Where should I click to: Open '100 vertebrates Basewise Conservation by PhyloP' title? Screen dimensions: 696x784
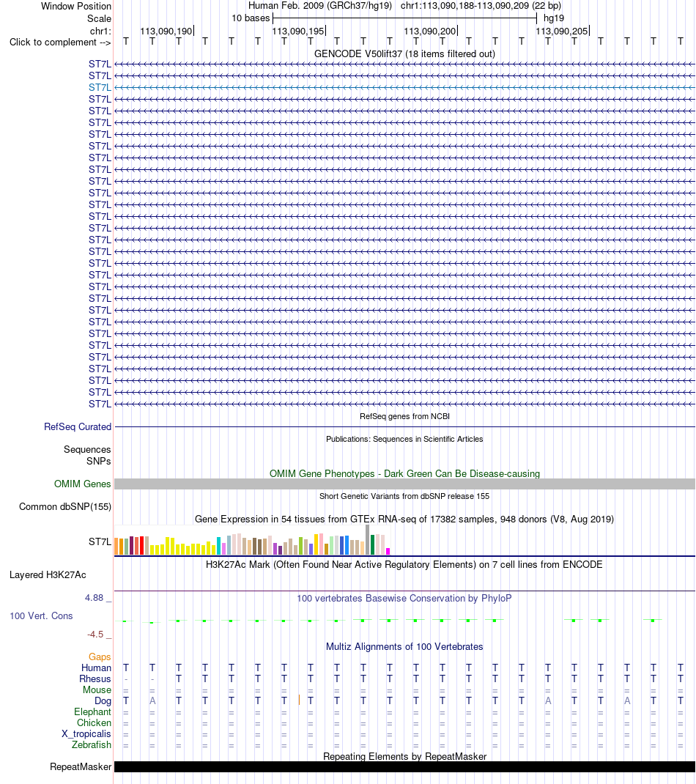pos(404,599)
